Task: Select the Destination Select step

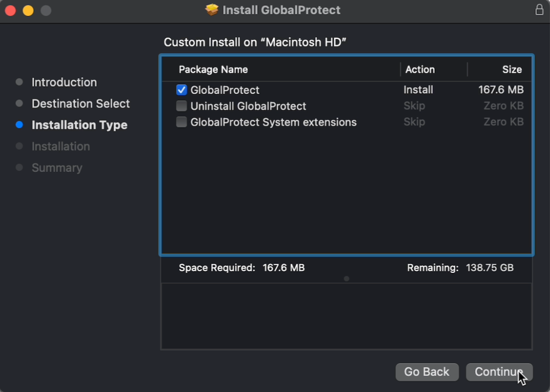Action: (x=81, y=104)
